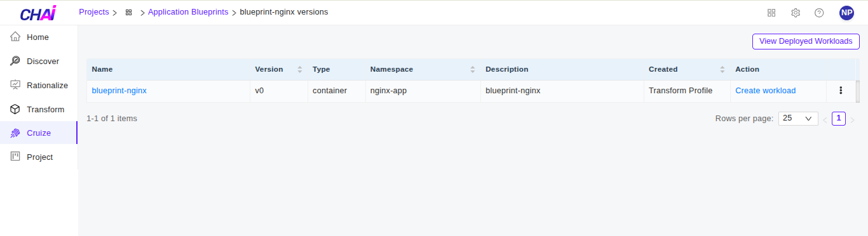Open Discover in the sidebar
Viewport: 868px width, 236px height.
click(x=39, y=61)
